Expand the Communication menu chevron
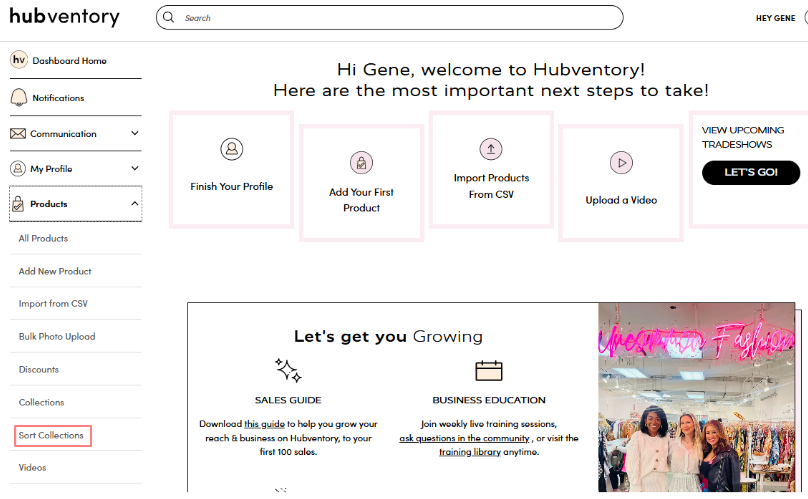The width and height of the screenshot is (808, 499). click(x=134, y=133)
